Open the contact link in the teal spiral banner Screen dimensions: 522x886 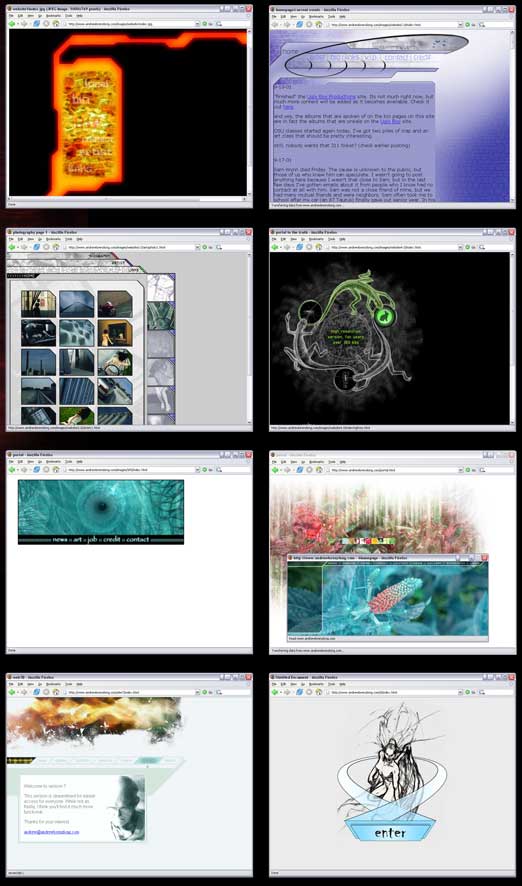point(137,540)
